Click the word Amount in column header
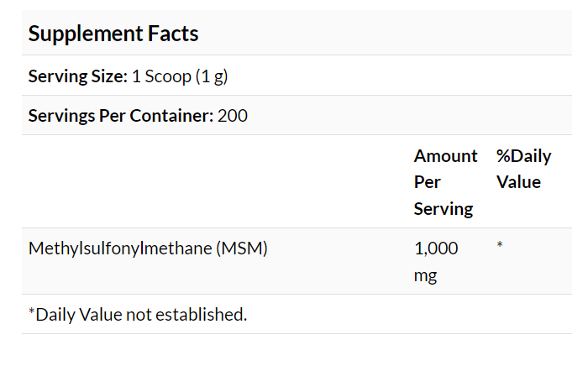Viewport: 588px width, 366px height. tap(445, 155)
